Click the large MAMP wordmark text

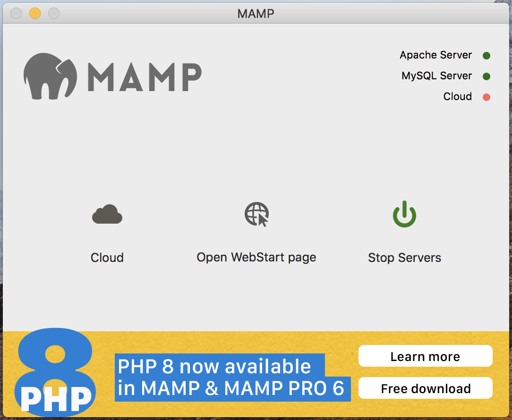145,77
